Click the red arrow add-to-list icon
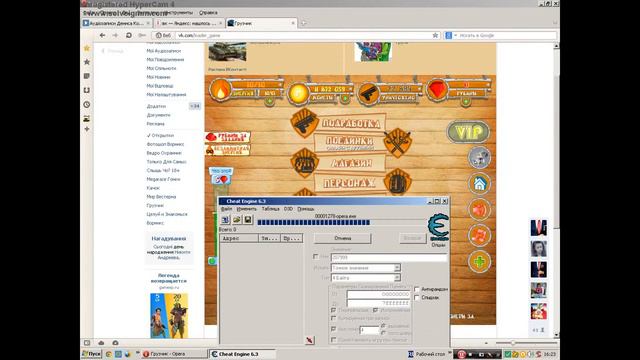This screenshot has height=360, width=640. pyautogui.click(x=309, y=340)
